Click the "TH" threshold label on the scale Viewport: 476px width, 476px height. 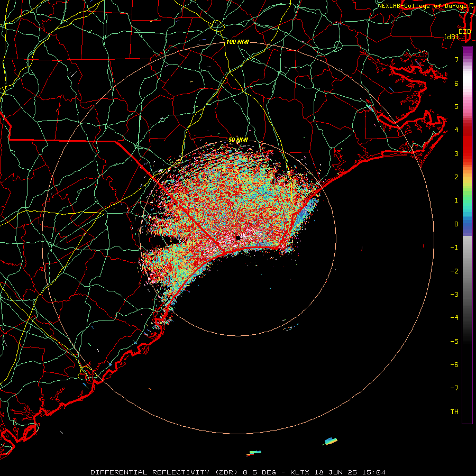454,412
